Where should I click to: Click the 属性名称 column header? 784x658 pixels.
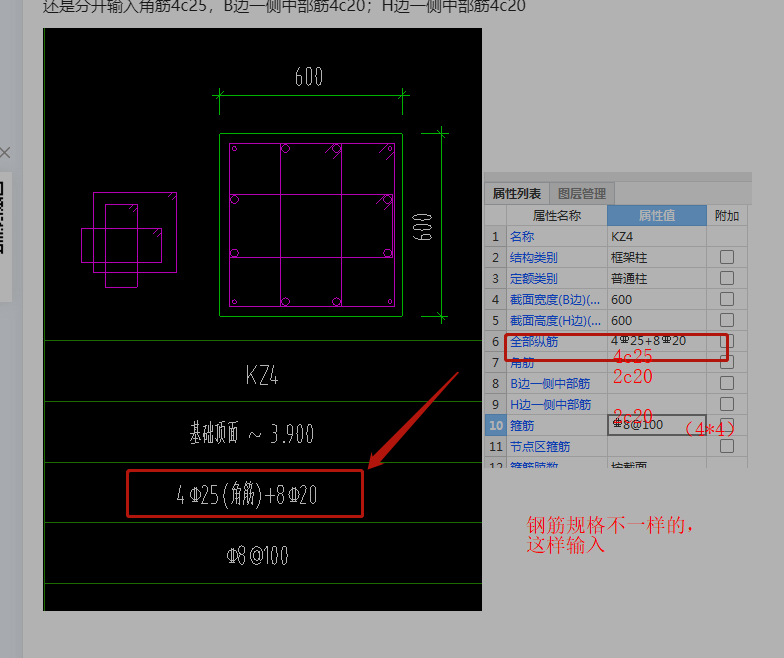(556, 216)
